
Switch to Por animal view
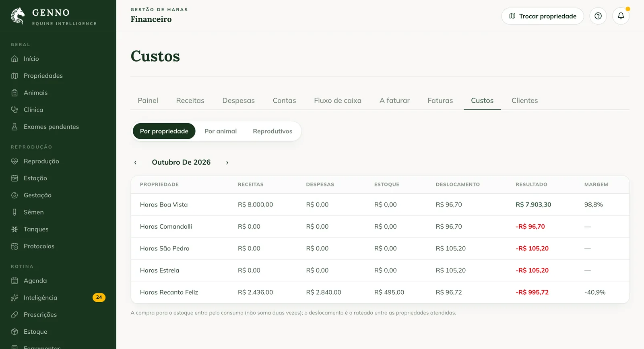click(221, 131)
